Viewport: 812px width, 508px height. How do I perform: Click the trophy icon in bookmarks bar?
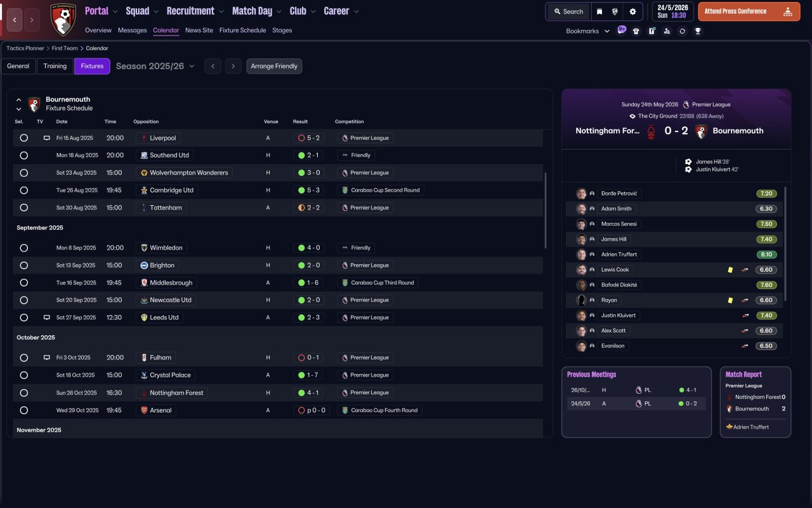(x=698, y=31)
